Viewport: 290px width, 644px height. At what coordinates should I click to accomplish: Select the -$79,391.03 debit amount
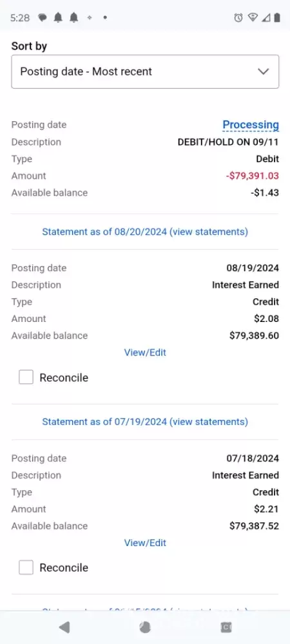(x=252, y=176)
